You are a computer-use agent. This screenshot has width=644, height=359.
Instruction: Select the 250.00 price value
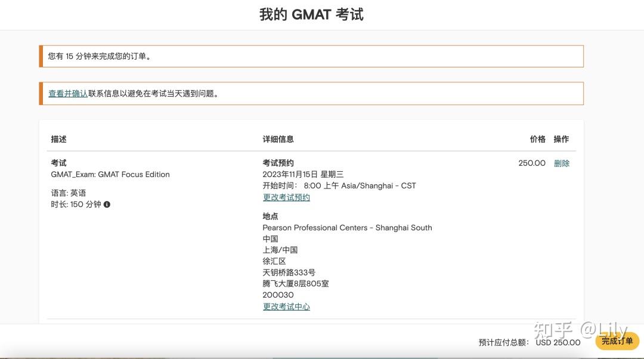coord(531,163)
